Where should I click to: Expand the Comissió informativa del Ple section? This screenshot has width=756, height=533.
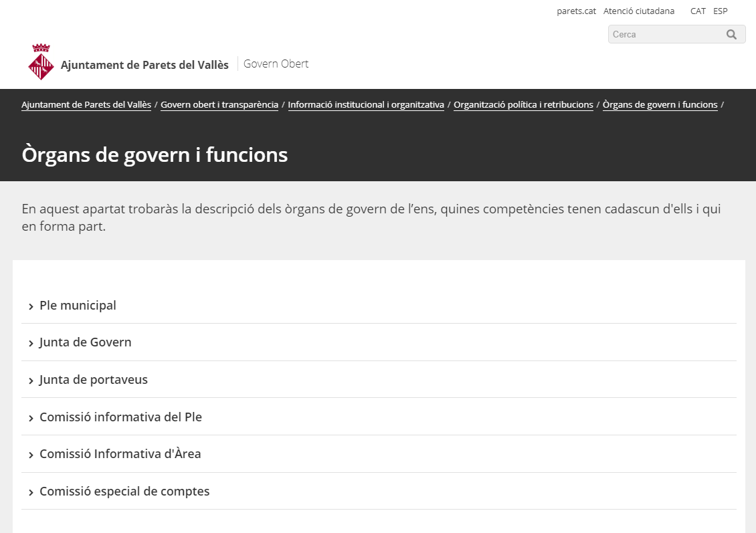tap(120, 417)
